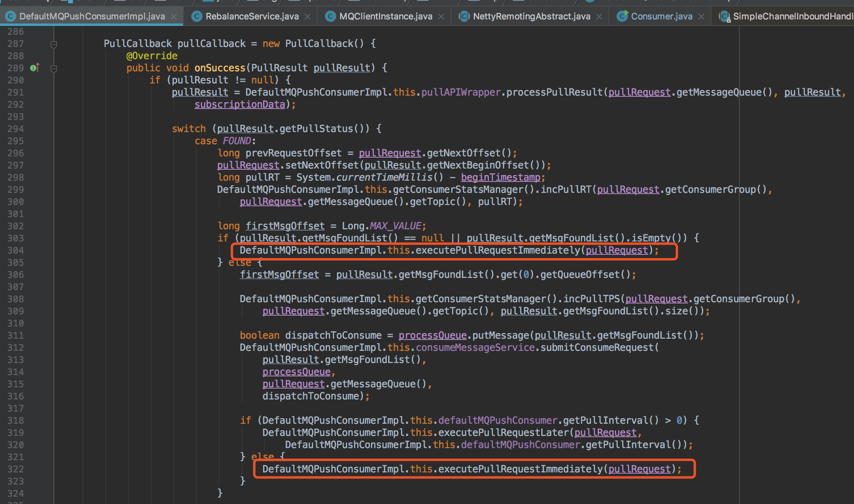854x504 pixels.
Task: Collapse the onSuccess method fold at line 289
Action: pyautogui.click(x=53, y=68)
